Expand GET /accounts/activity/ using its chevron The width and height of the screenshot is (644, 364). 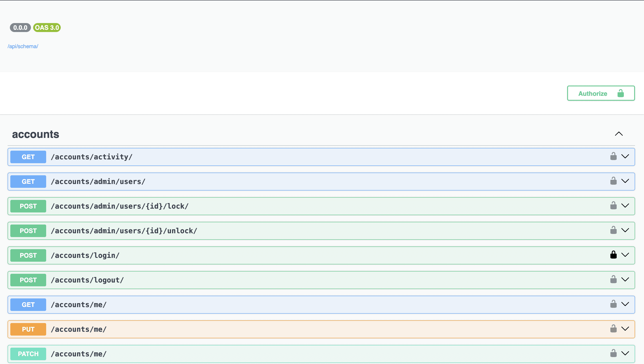pos(625,156)
